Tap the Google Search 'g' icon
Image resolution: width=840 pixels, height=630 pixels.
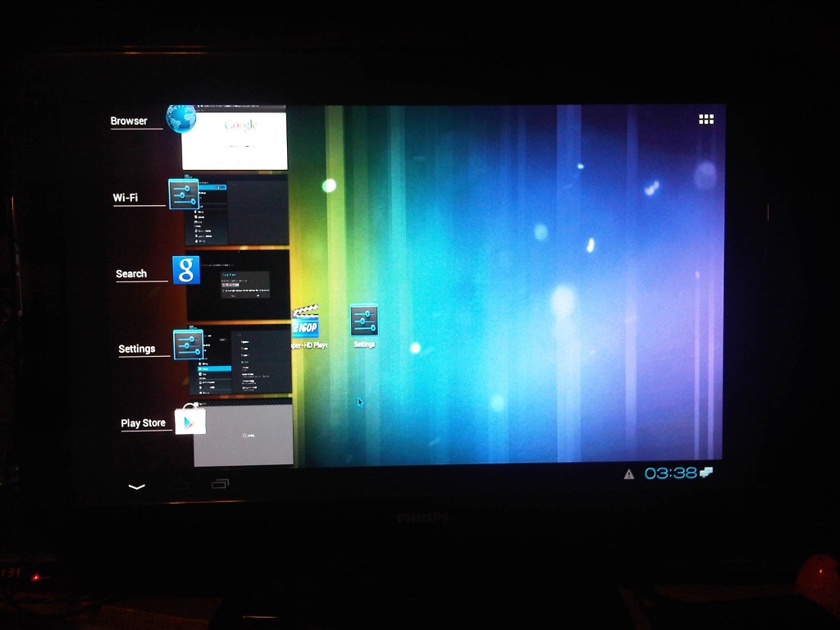(x=186, y=269)
